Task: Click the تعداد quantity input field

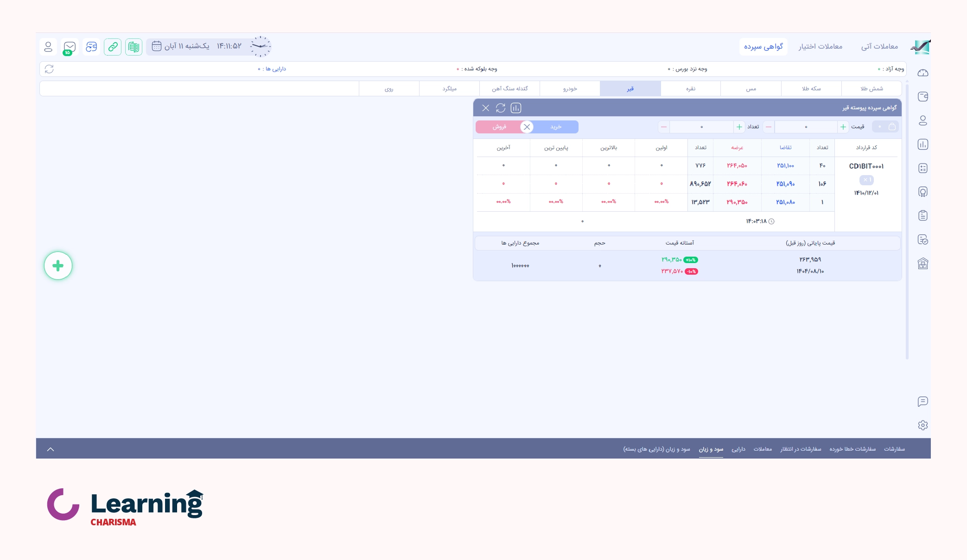Action: pos(701,127)
